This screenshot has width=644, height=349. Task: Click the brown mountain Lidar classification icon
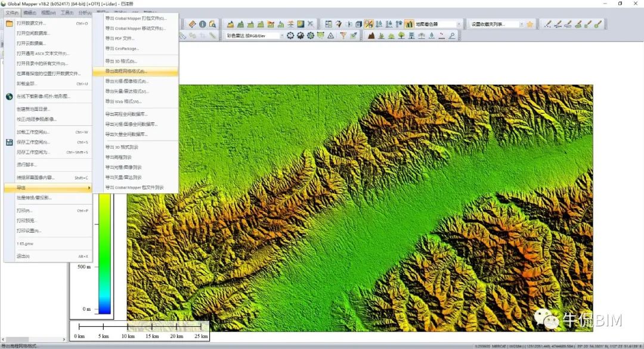point(371,36)
